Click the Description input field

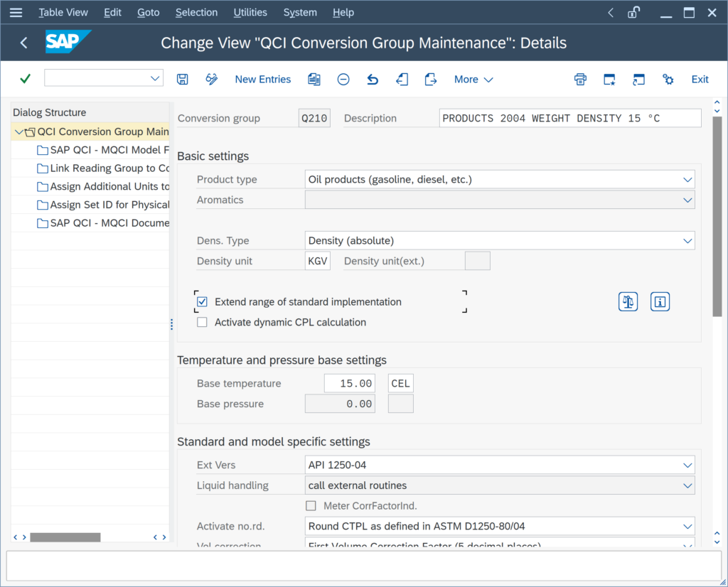(570, 119)
